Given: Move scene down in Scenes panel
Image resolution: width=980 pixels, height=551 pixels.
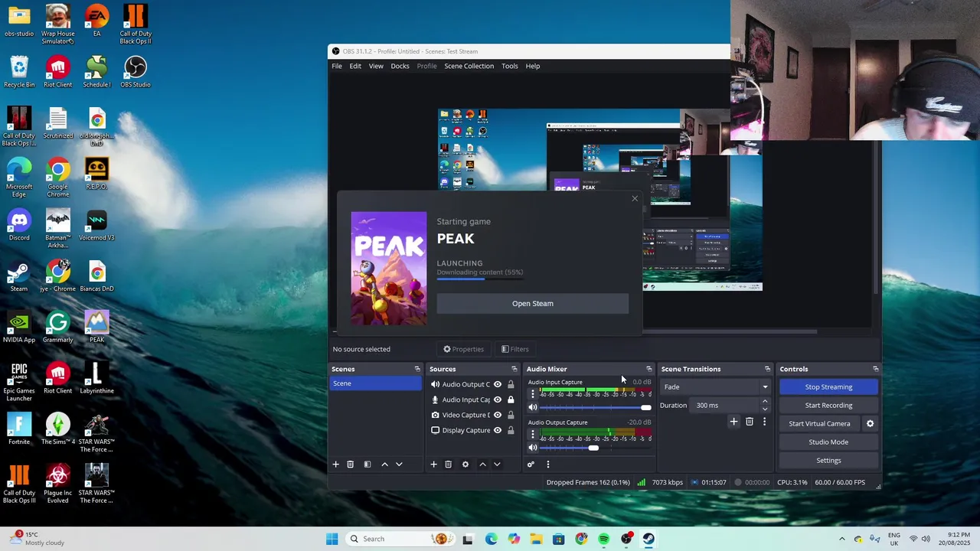Looking at the screenshot, I should point(399,465).
